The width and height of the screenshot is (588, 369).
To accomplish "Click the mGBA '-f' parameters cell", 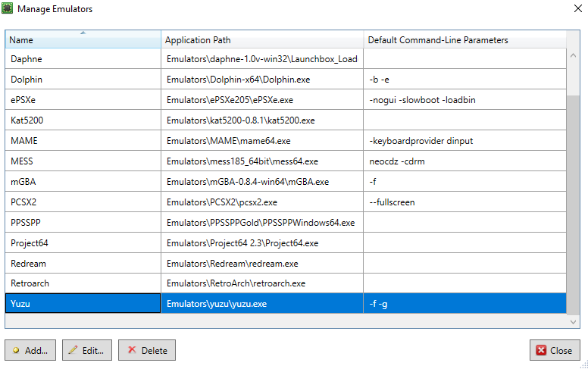I will coord(464,182).
